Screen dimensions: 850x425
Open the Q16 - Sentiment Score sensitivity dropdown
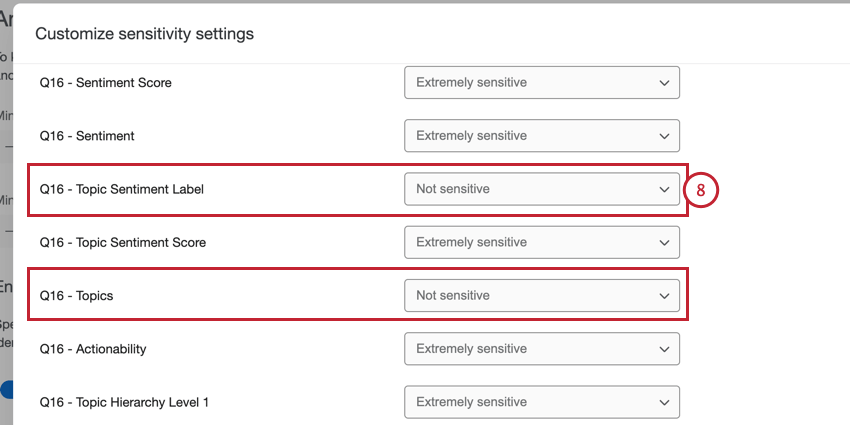[x=541, y=82]
